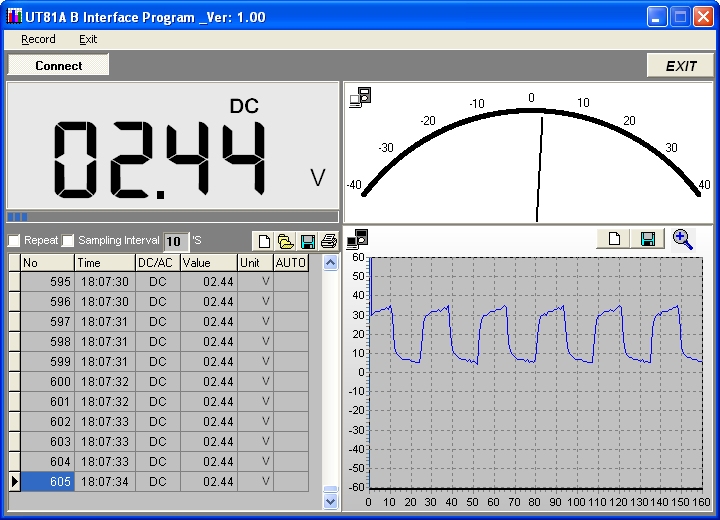Open a saved record with the folder icon

286,241
